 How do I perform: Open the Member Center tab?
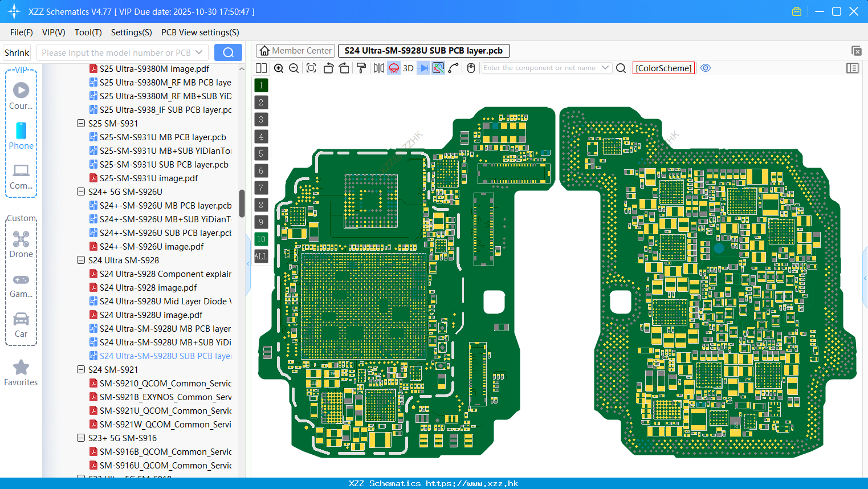[295, 51]
